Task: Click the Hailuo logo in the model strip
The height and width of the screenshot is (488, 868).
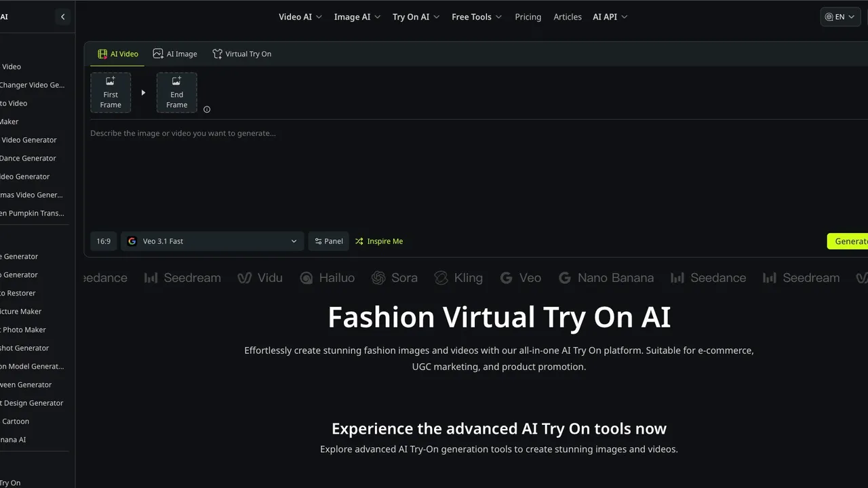Action: (327, 278)
